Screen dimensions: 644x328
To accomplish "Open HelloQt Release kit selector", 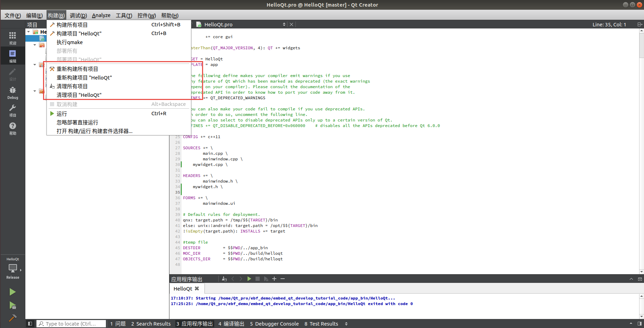I will pyautogui.click(x=12, y=268).
